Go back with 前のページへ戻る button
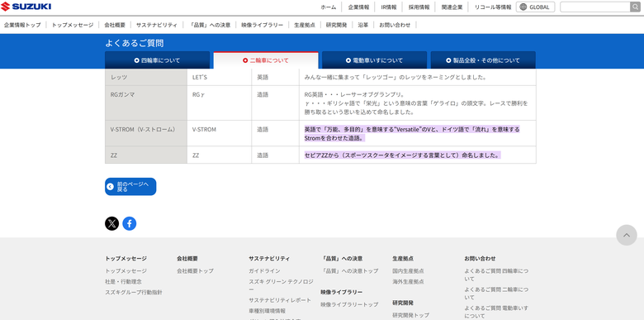This screenshot has height=320, width=644. pos(130,187)
